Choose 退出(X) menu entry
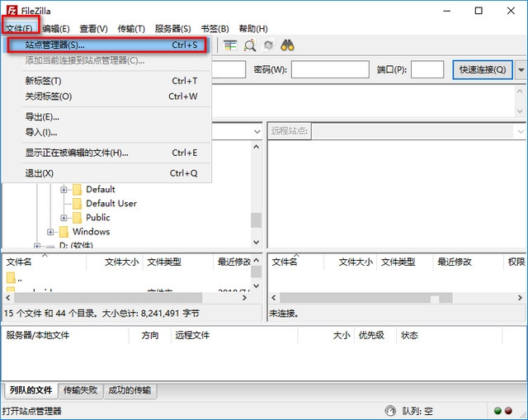This screenshot has height=420, width=528. click(106, 173)
